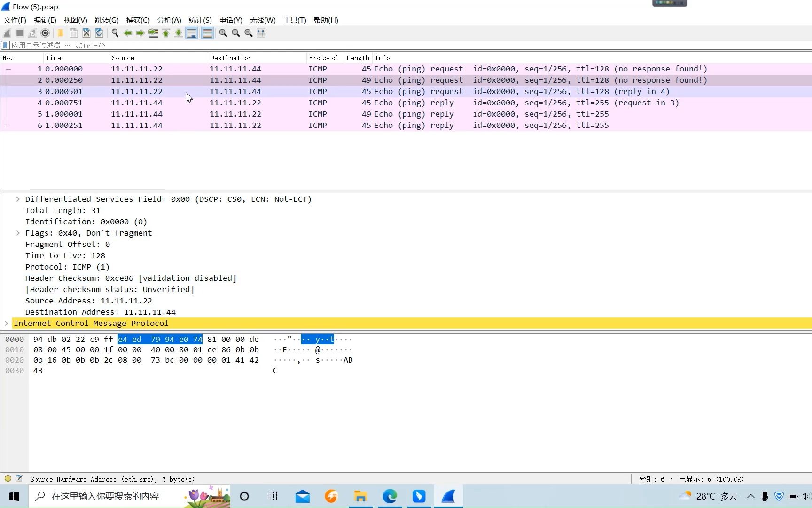
Task: Select packet 6 at time 1.000251
Action: 406,125
